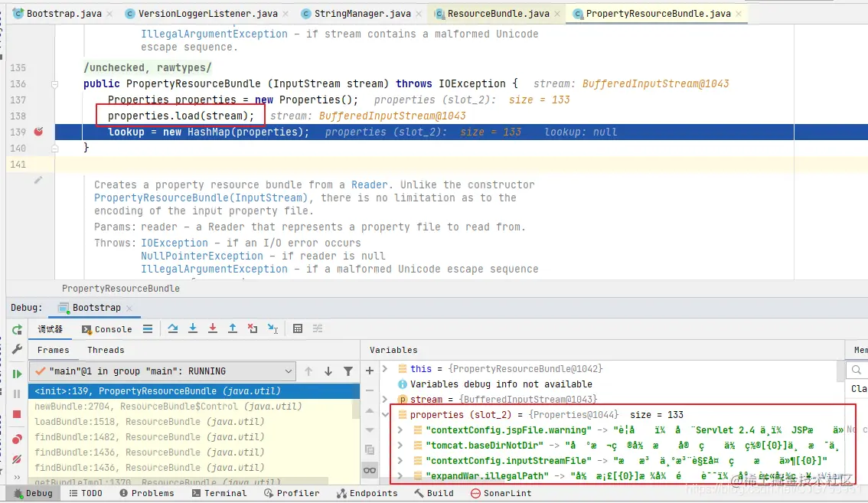
Task: Select findBundle:1482 stack frame
Action: (x=194, y=437)
